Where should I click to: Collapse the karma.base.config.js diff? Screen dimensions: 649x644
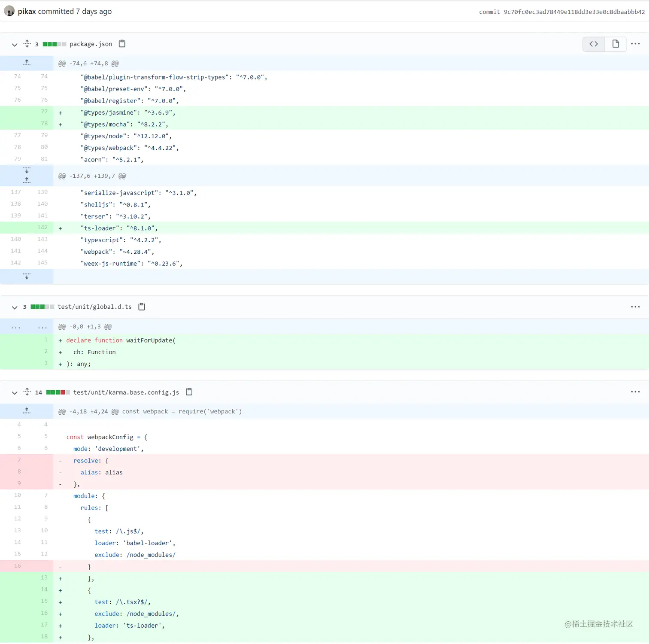point(15,393)
